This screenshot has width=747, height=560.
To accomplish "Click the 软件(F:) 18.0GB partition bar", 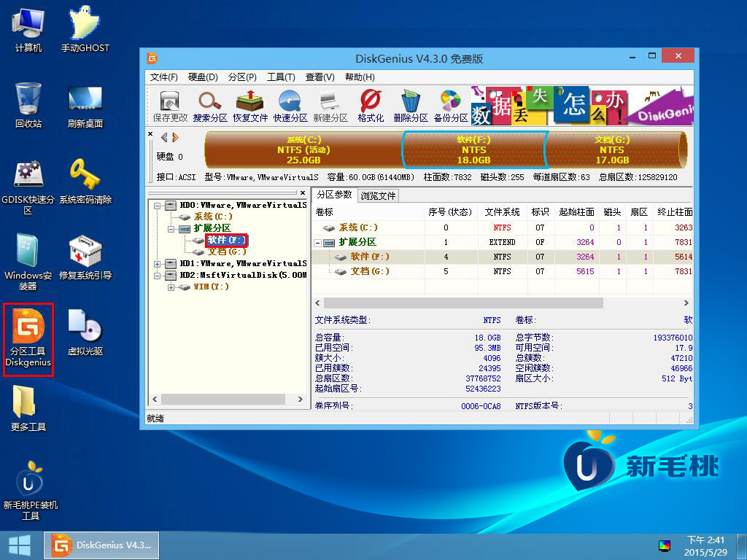I will 473,150.
